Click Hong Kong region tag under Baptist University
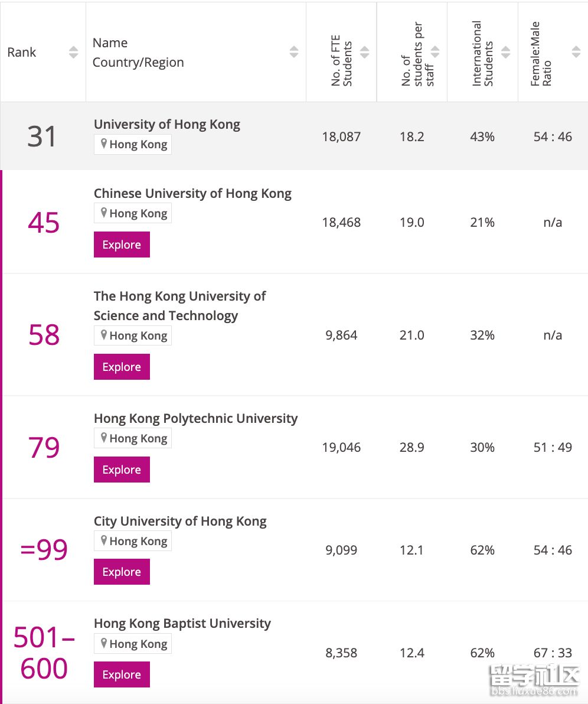This screenshot has height=704, width=588. click(133, 644)
